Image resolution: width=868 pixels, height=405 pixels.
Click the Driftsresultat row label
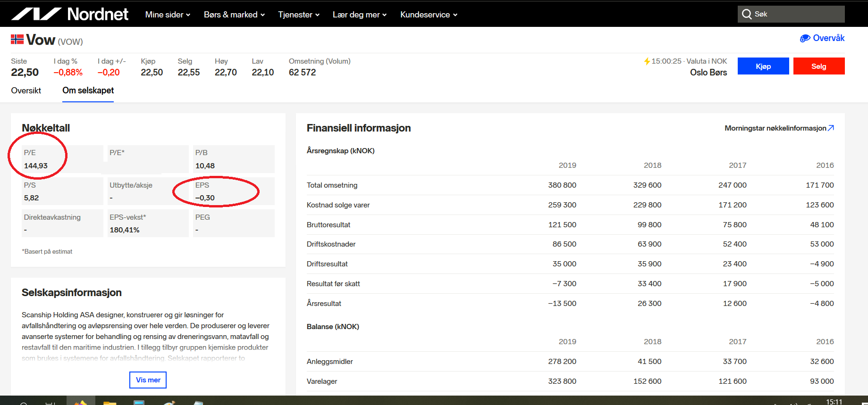tap(327, 264)
